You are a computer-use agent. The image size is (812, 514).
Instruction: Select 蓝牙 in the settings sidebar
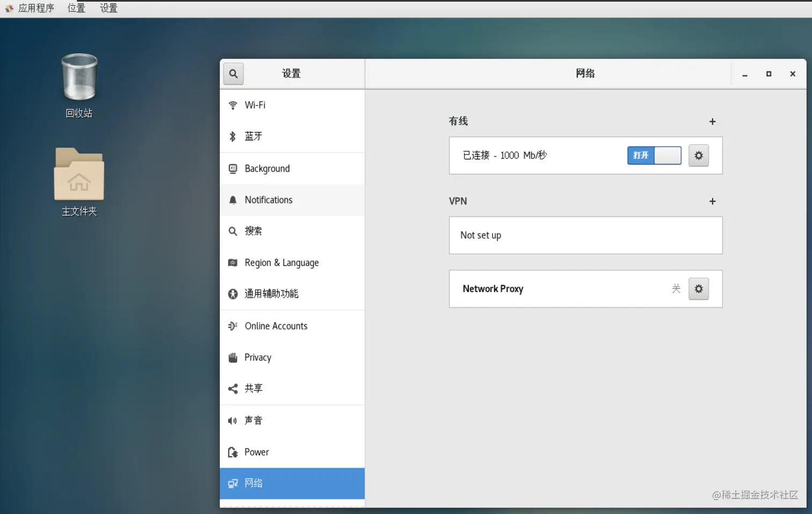point(292,136)
